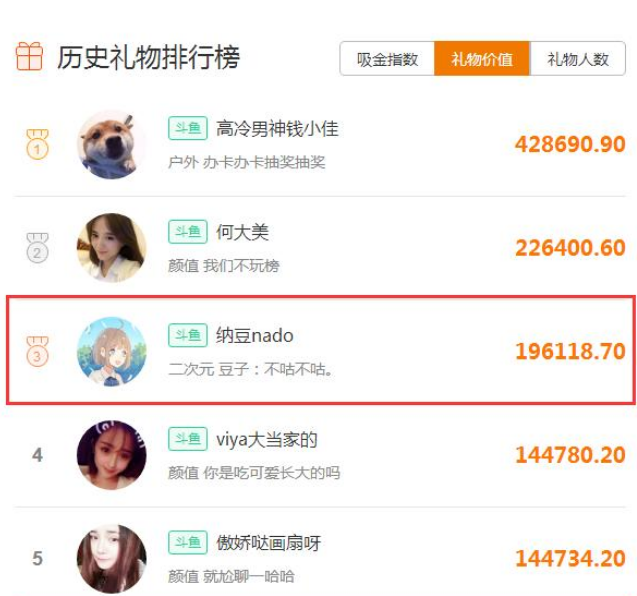Click the gold rank 1 medal icon
The height and width of the screenshot is (596, 637).
click(37, 144)
